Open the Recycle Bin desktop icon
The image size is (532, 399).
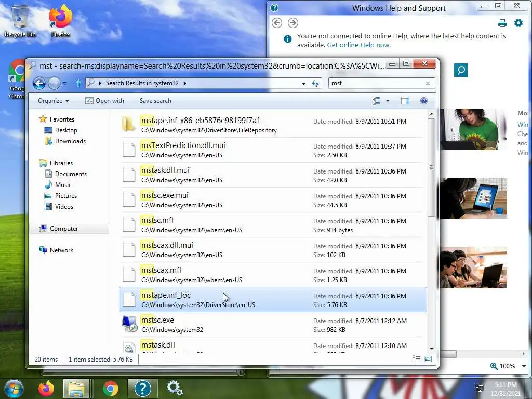point(20,20)
